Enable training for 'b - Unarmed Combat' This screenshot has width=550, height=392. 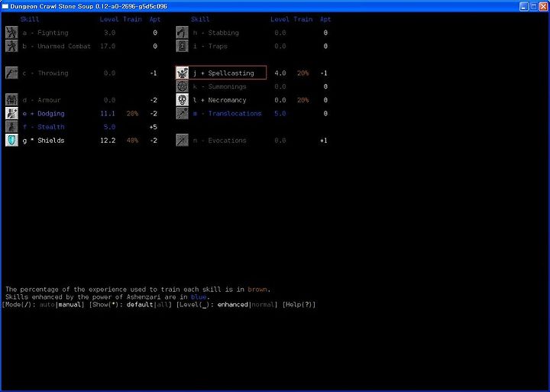click(57, 46)
